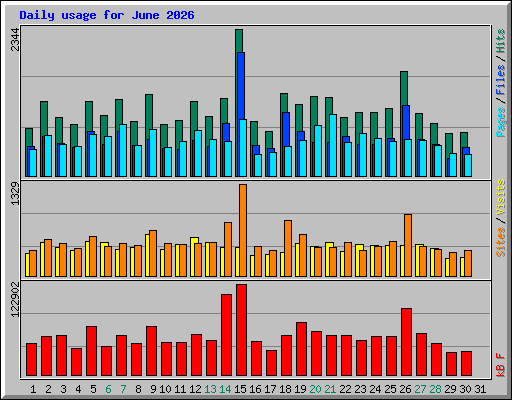Click day label 1 on the x-axis
This screenshot has width=512, height=400.
(x=33, y=389)
